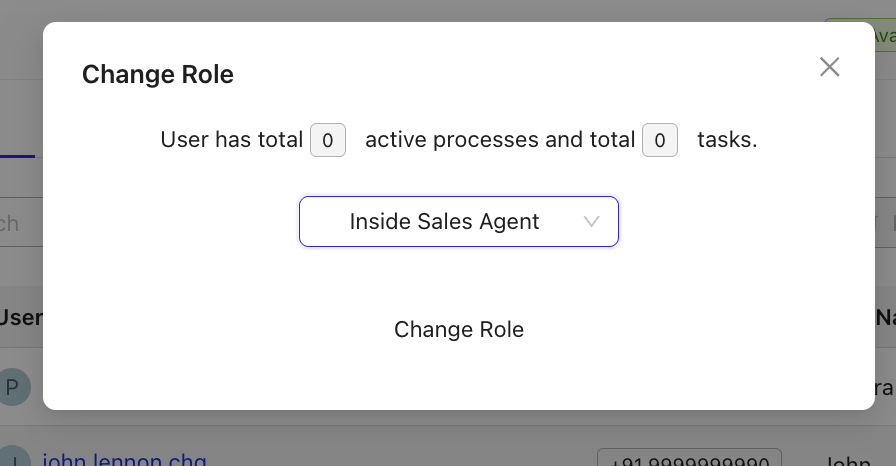Click the role dropdown chevron arrow
This screenshot has height=466, width=896.
(x=591, y=222)
